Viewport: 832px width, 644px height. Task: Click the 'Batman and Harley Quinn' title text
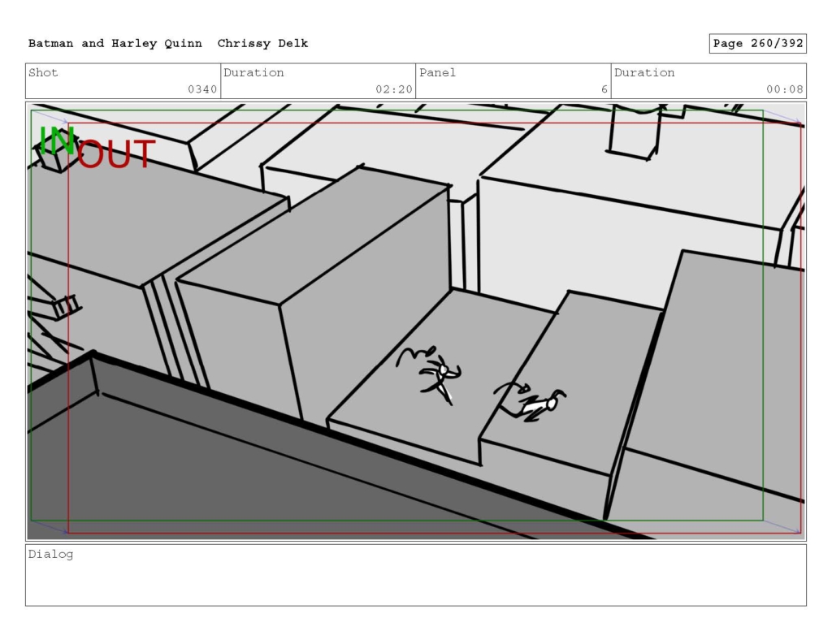[x=115, y=44]
